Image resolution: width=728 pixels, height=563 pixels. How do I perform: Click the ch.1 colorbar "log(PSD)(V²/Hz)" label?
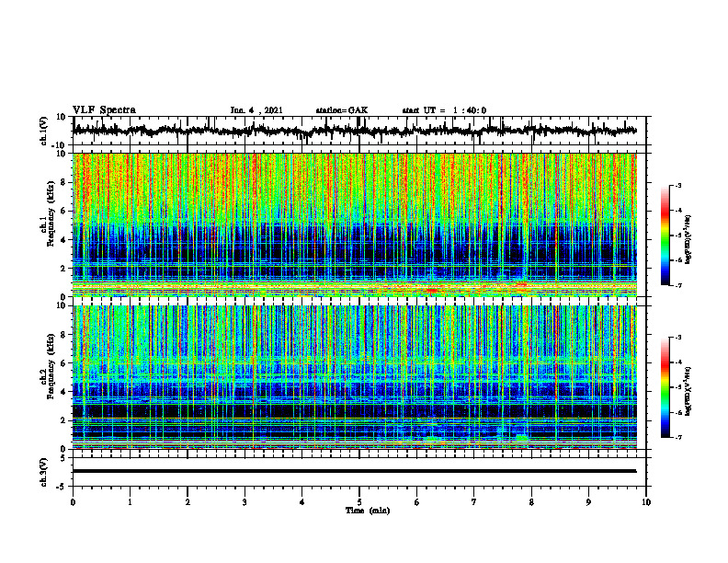(x=688, y=240)
